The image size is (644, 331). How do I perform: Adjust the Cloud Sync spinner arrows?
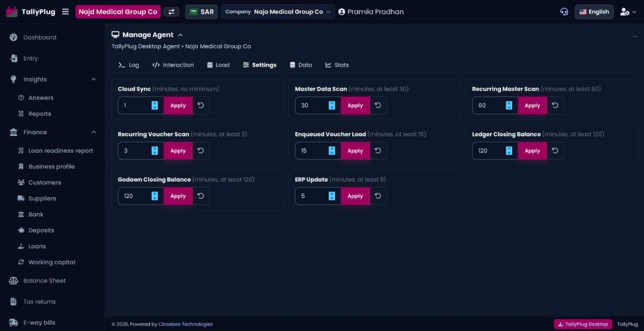(x=155, y=106)
